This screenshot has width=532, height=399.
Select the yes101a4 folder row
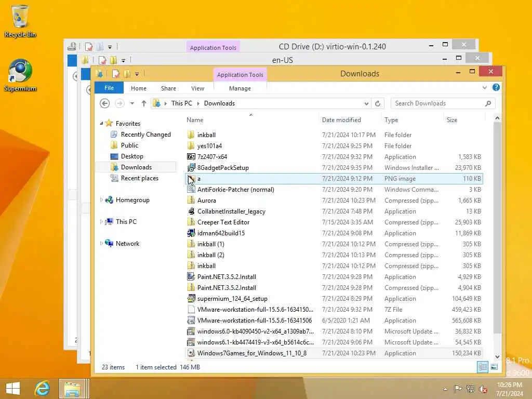click(334, 146)
